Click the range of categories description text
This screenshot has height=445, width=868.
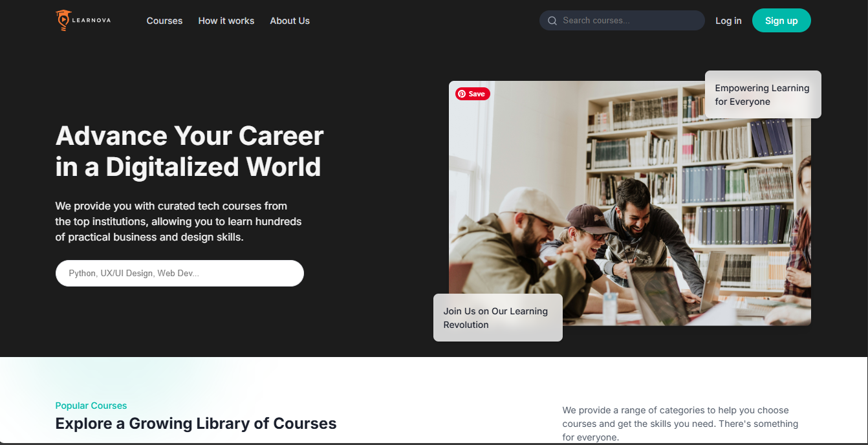[x=680, y=424]
